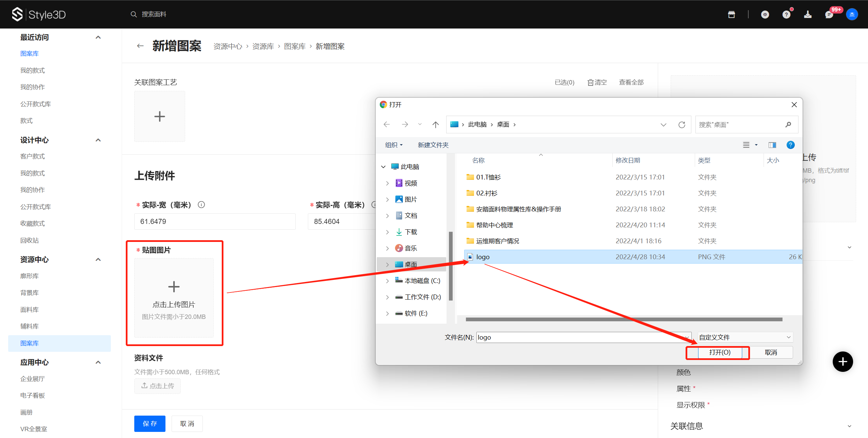Go up one folder level in dialog

[x=435, y=125]
